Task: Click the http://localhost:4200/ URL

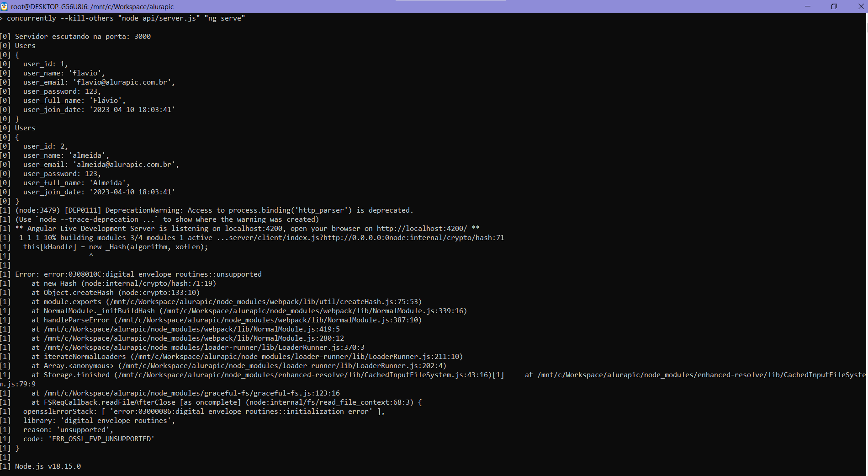Action: [x=422, y=229]
